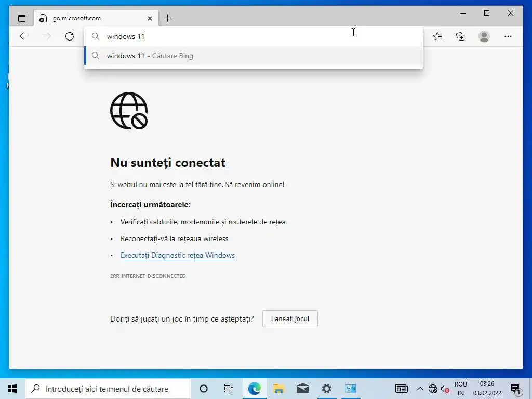Click the Control Panel taskbar icon
532x399 pixels.
(x=351, y=389)
